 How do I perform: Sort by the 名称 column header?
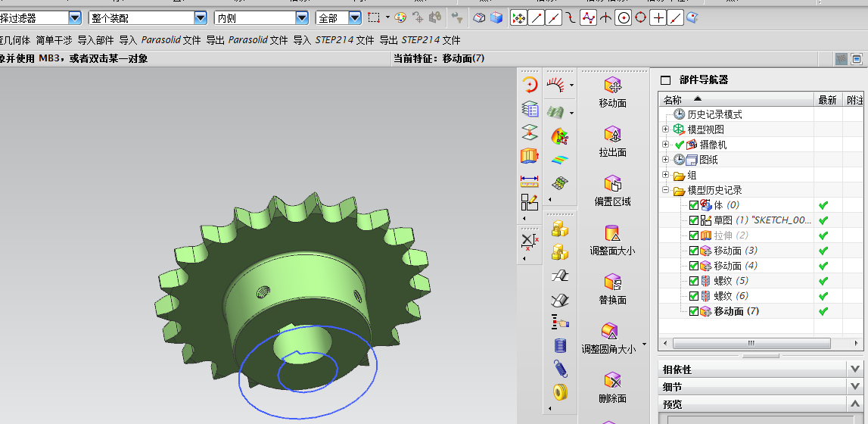[x=736, y=100]
